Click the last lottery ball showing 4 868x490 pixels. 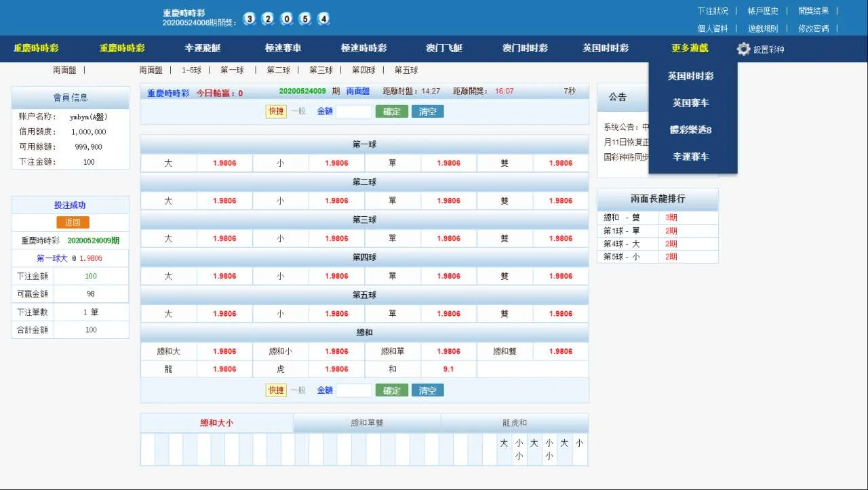coord(324,19)
